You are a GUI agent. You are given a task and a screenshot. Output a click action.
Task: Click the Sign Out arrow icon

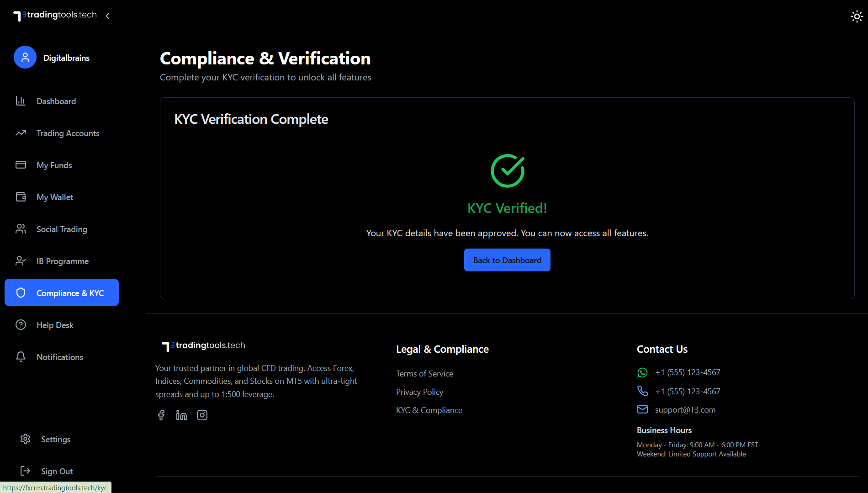[25, 471]
